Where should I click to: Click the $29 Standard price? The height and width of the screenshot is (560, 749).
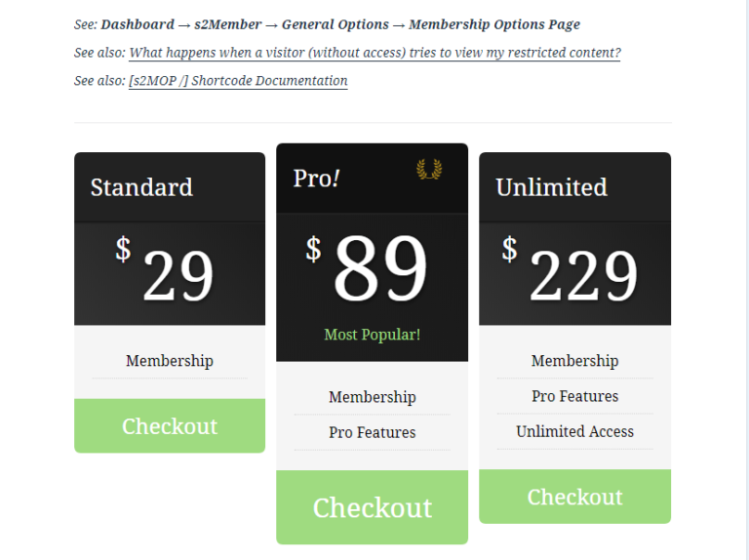166,271
